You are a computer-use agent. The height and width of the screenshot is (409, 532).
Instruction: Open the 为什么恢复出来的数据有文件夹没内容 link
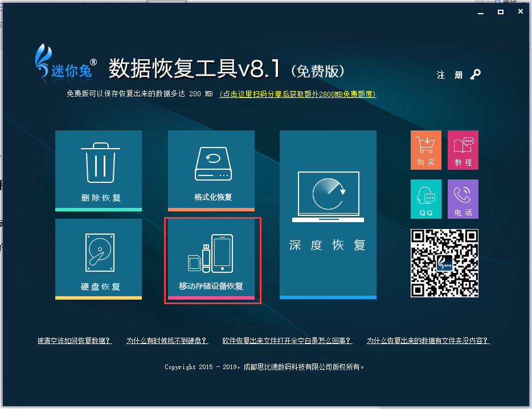(428, 341)
